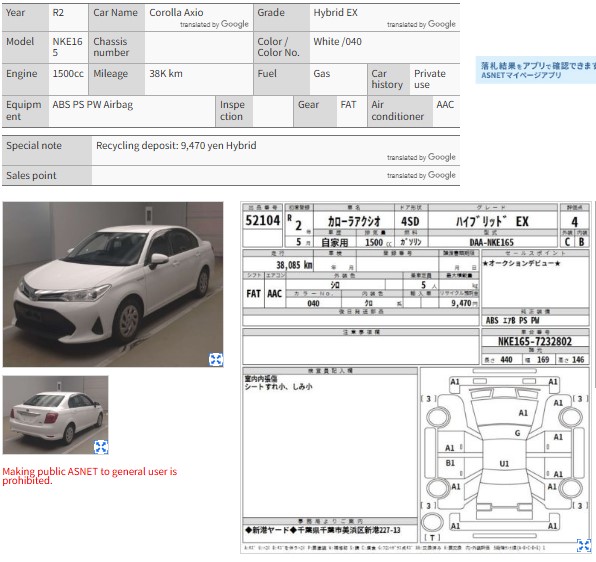Click the 'U1' mark on car diagram
The image size is (596, 562).
click(504, 464)
